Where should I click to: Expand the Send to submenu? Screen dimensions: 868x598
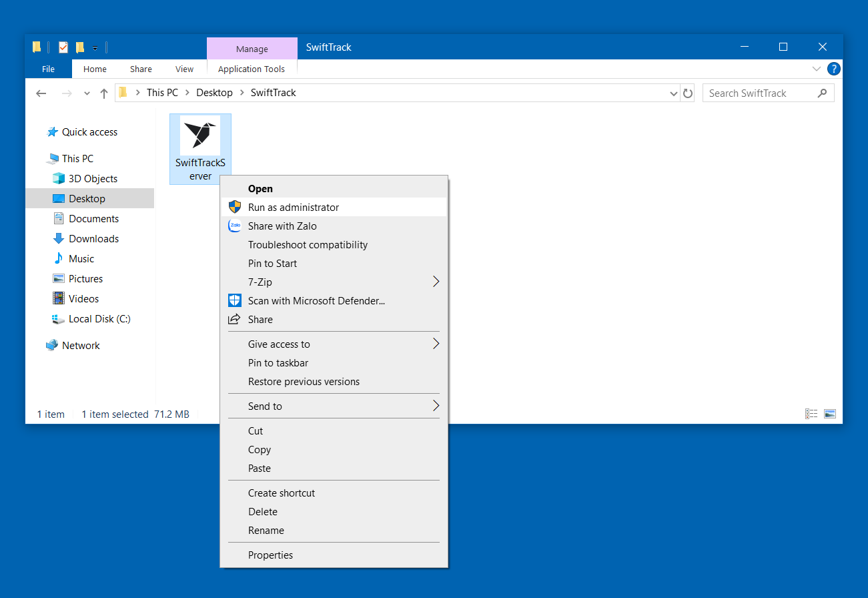[334, 406]
